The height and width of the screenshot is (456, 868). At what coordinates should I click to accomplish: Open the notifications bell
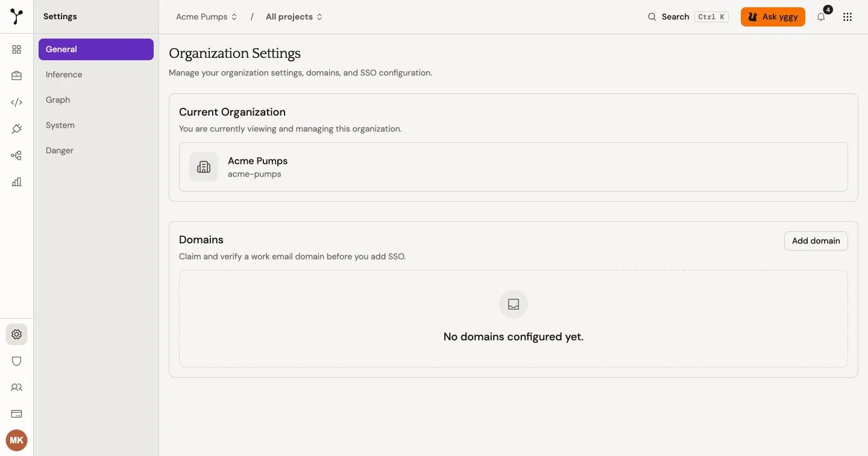coord(821,17)
